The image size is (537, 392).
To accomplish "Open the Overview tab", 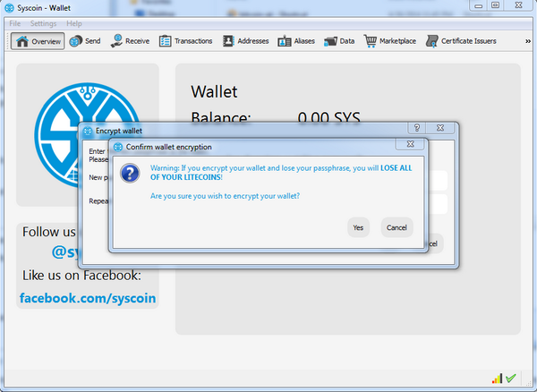I will coord(38,41).
